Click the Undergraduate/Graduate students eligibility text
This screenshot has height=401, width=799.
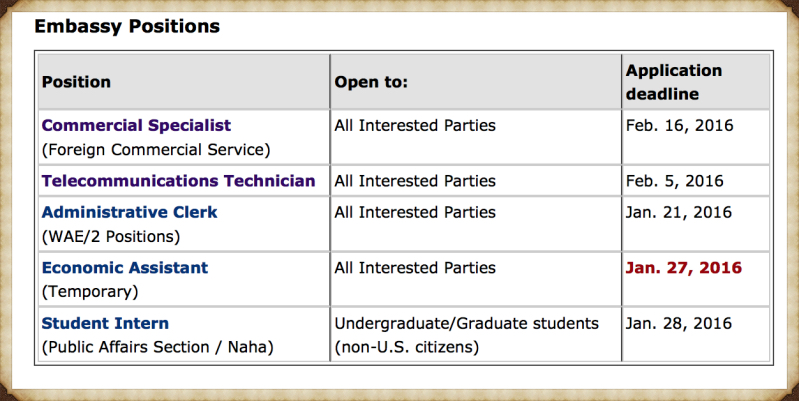pyautogui.click(x=466, y=324)
